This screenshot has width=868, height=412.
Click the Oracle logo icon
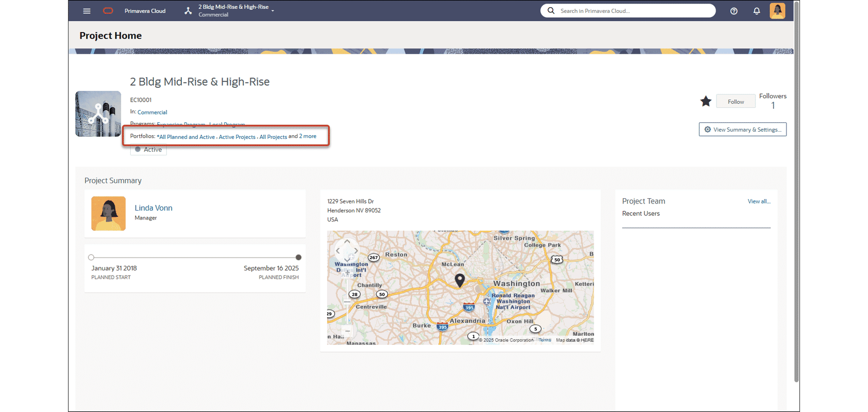108,11
